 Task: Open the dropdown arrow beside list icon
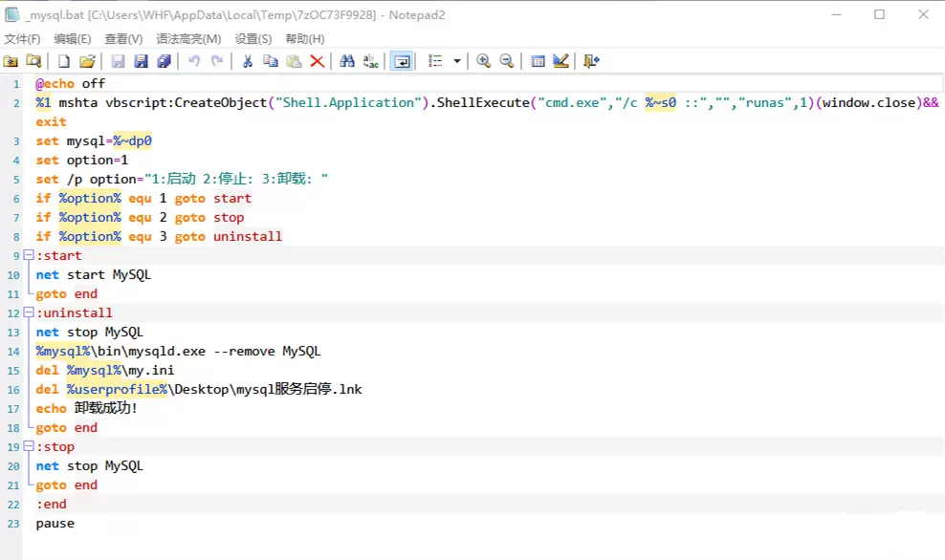coord(457,61)
